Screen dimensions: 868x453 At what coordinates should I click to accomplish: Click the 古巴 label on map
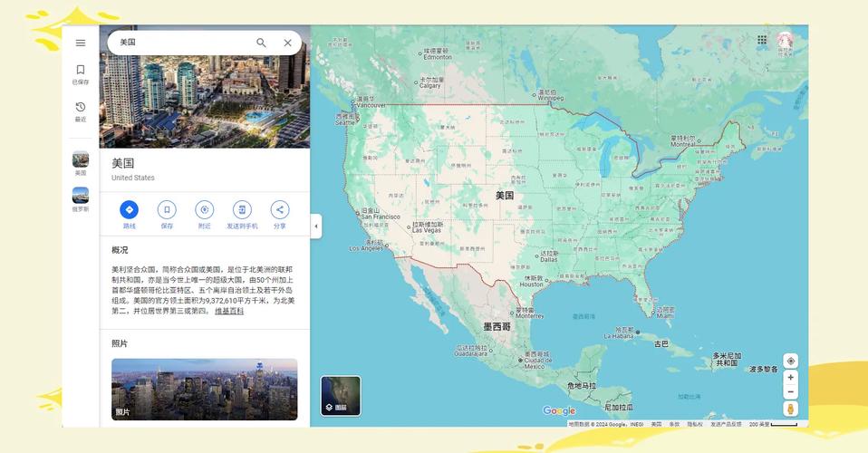pyautogui.click(x=661, y=344)
